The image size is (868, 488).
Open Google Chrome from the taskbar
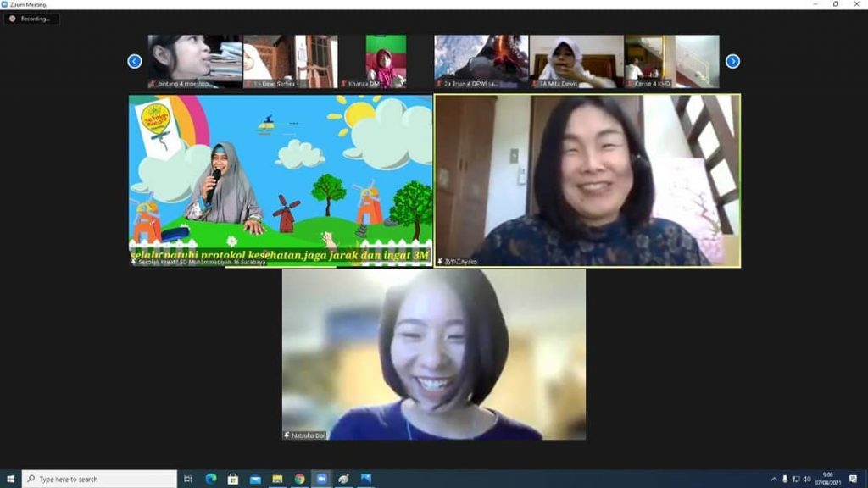(299, 479)
